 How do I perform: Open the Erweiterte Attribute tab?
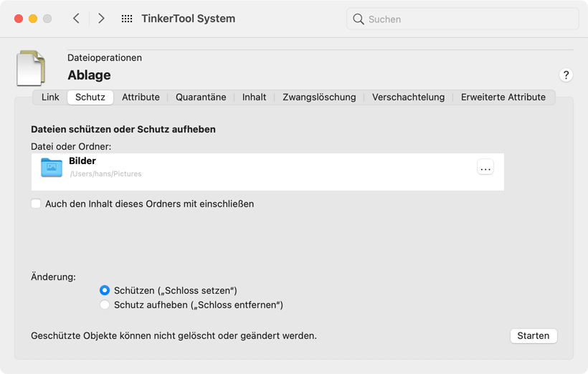503,97
